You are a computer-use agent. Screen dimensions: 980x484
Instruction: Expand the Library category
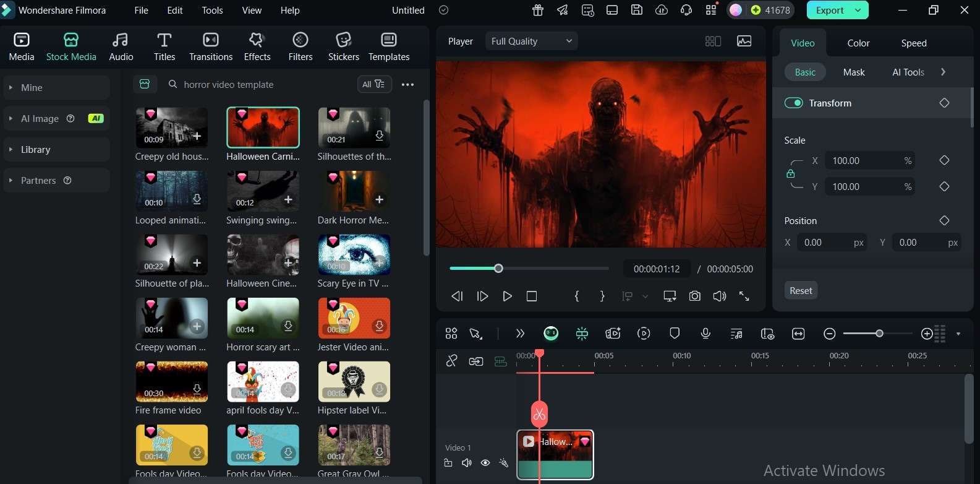tap(56, 149)
